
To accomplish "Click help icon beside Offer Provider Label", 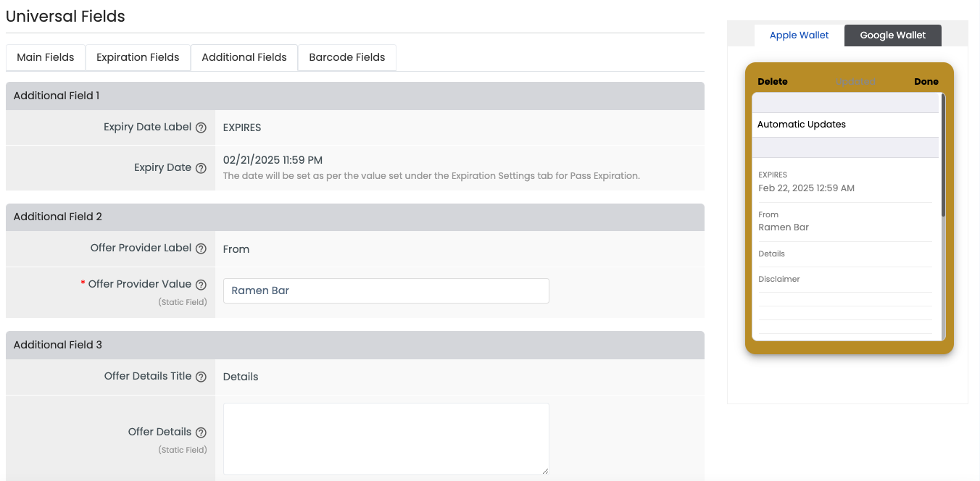I will point(202,248).
